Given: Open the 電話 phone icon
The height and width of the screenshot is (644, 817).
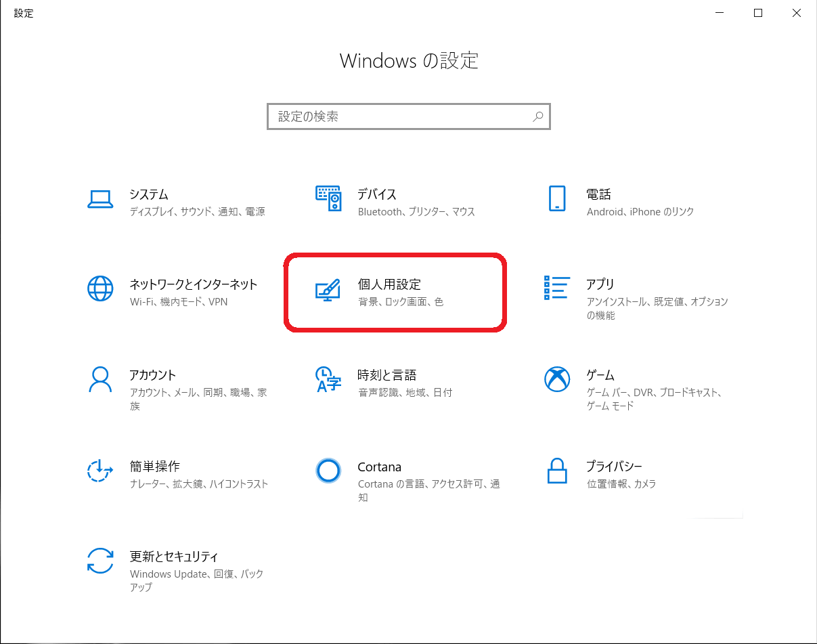Looking at the screenshot, I should point(556,198).
